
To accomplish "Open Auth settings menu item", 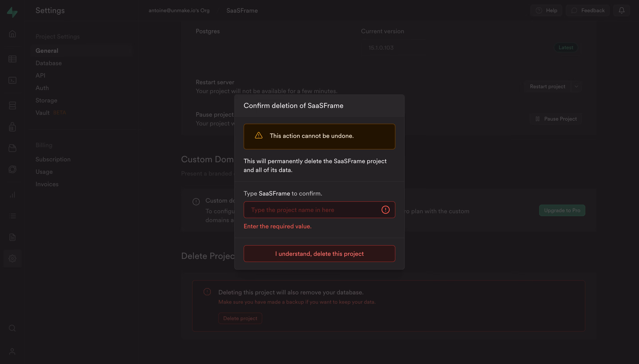I will click(x=42, y=88).
